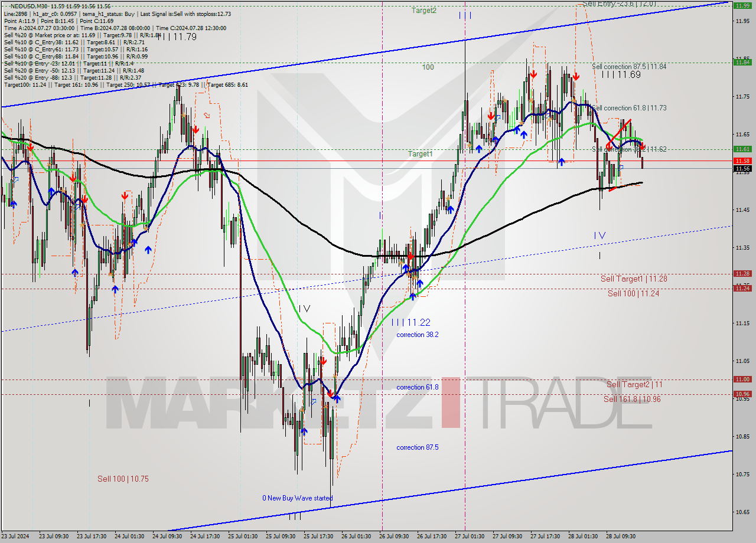The image size is (756, 543).
Task: Click the blue 'correction 38.2' label
Action: tap(418, 335)
